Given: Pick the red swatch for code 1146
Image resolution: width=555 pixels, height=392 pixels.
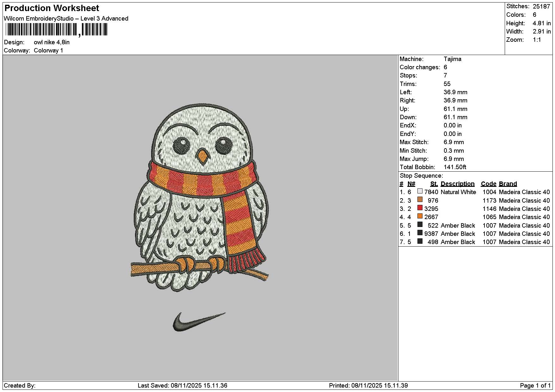Looking at the screenshot, I should coord(420,208).
